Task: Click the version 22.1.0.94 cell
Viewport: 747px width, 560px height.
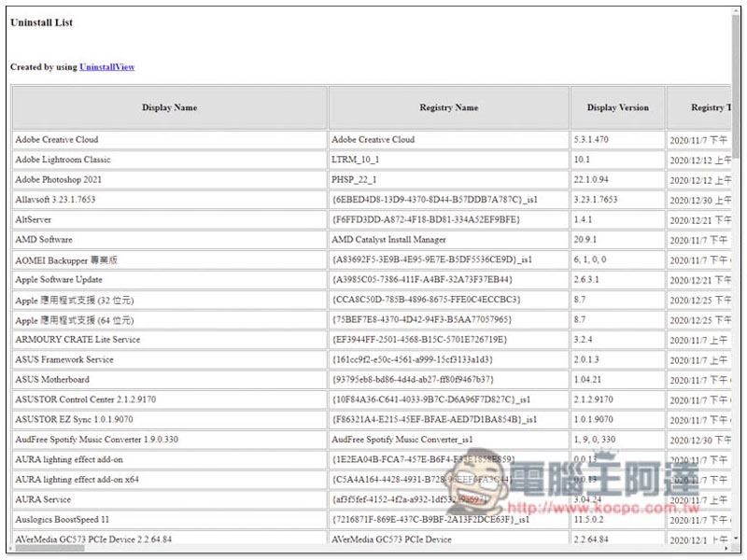Action: pos(618,179)
